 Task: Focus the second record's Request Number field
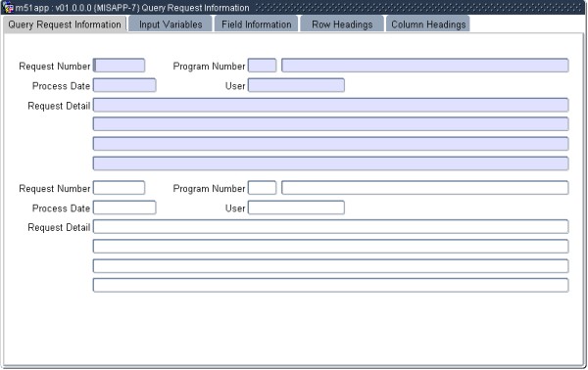point(119,188)
